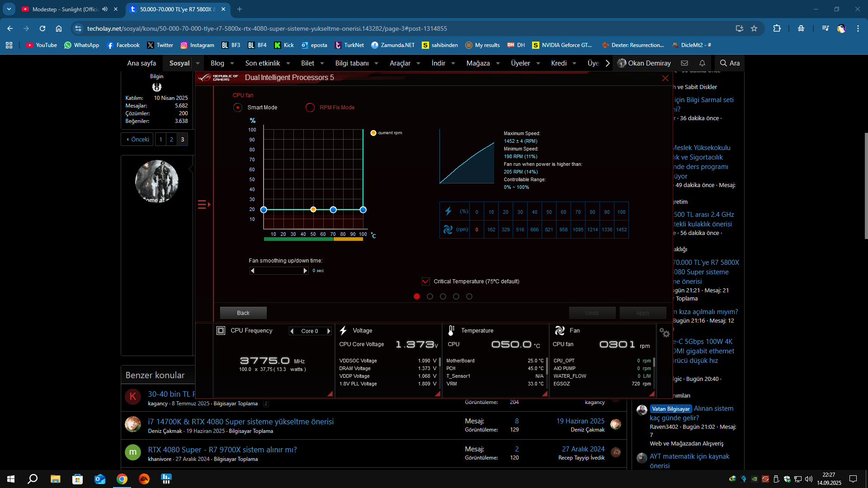Open the red side menu arrow icon
The image size is (868, 488).
point(204,205)
